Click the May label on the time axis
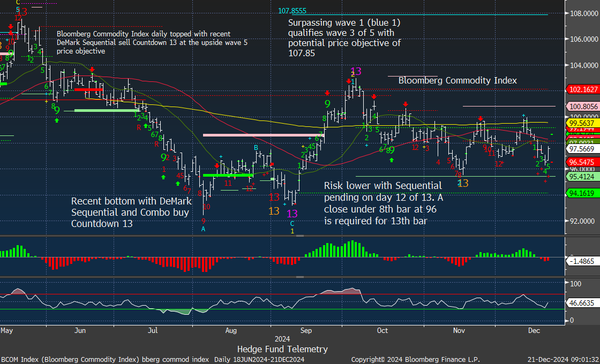The width and height of the screenshot is (600, 364). [6, 330]
